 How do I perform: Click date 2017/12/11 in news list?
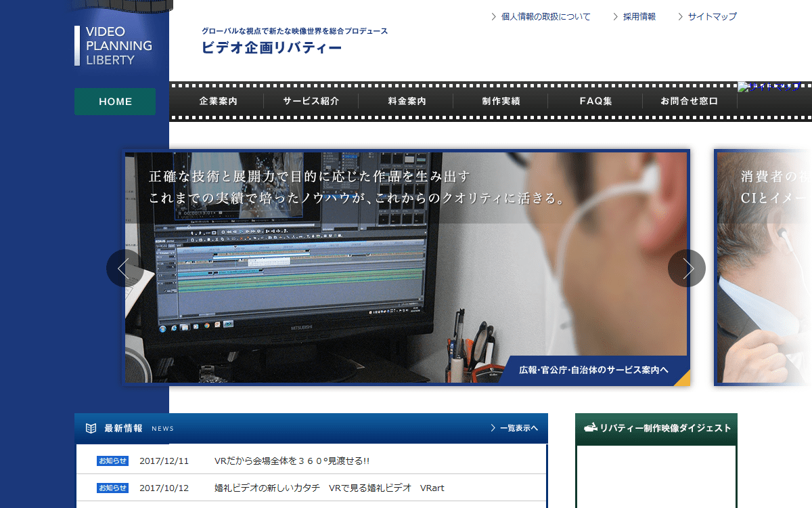(x=164, y=461)
